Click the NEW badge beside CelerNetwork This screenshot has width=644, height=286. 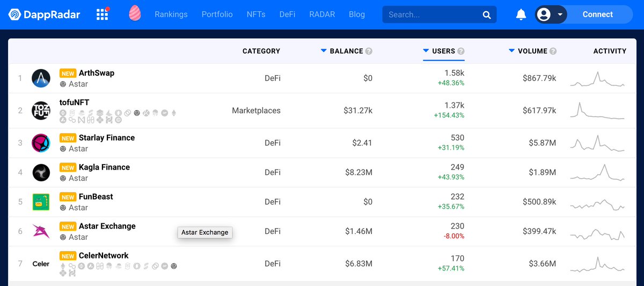point(68,256)
